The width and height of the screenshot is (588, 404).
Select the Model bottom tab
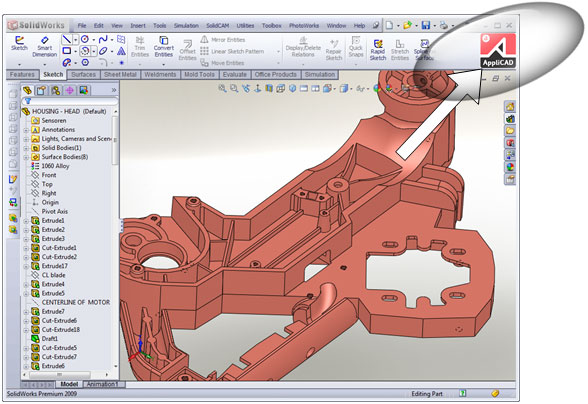pos(69,384)
